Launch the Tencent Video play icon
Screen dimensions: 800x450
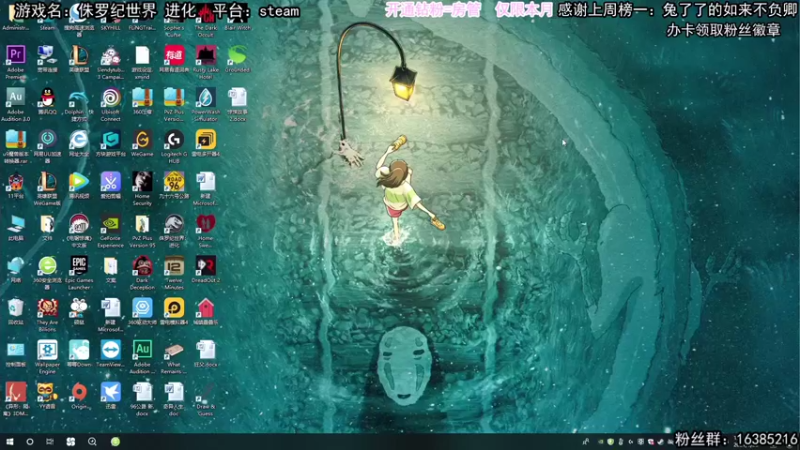[79, 181]
